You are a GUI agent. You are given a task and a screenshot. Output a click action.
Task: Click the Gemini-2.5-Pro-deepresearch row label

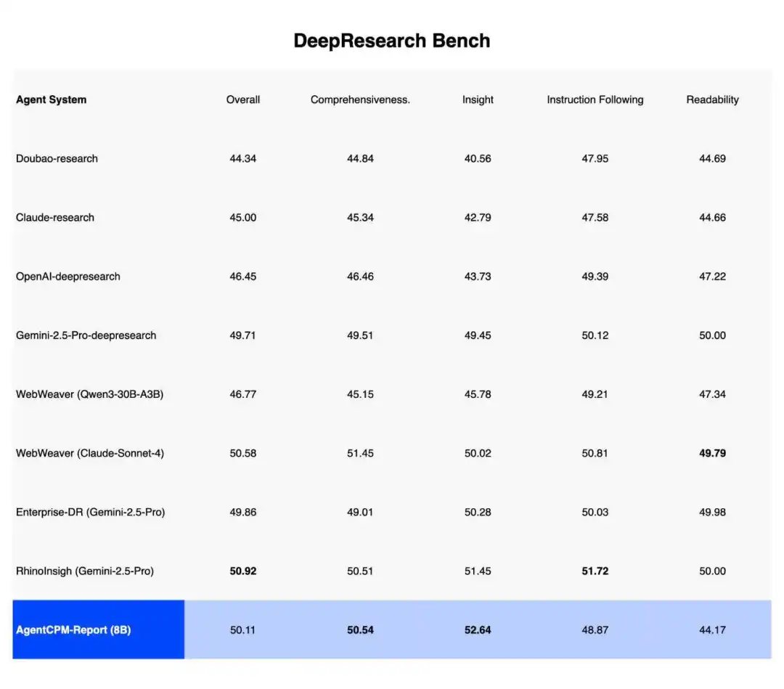pos(86,335)
